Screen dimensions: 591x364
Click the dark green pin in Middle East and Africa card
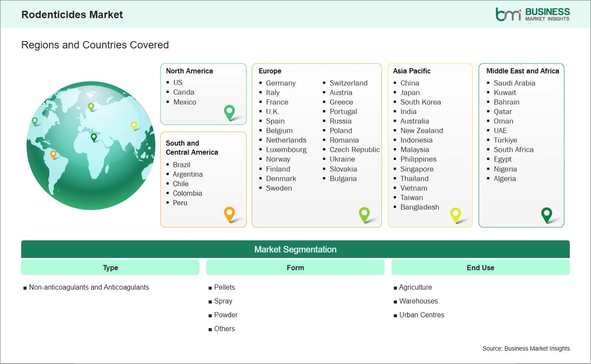tap(547, 214)
